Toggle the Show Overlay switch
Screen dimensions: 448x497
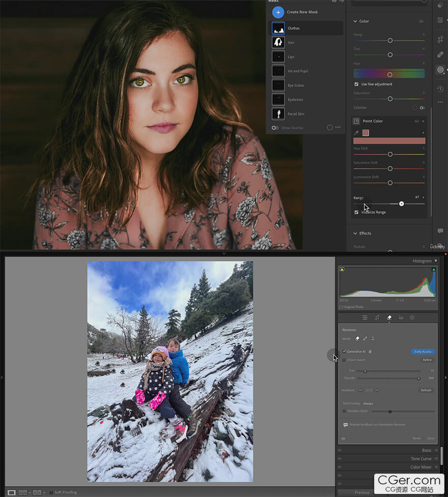[275, 128]
